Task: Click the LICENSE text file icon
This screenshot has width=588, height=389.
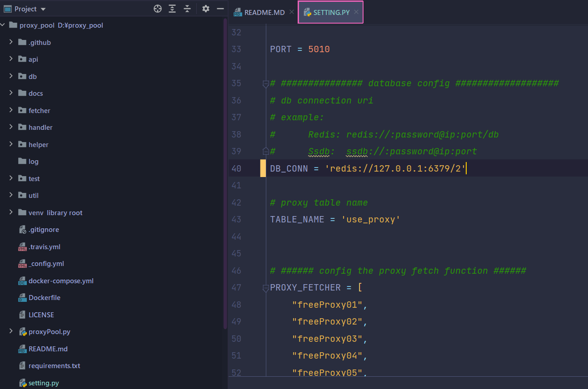Action: [22, 315]
